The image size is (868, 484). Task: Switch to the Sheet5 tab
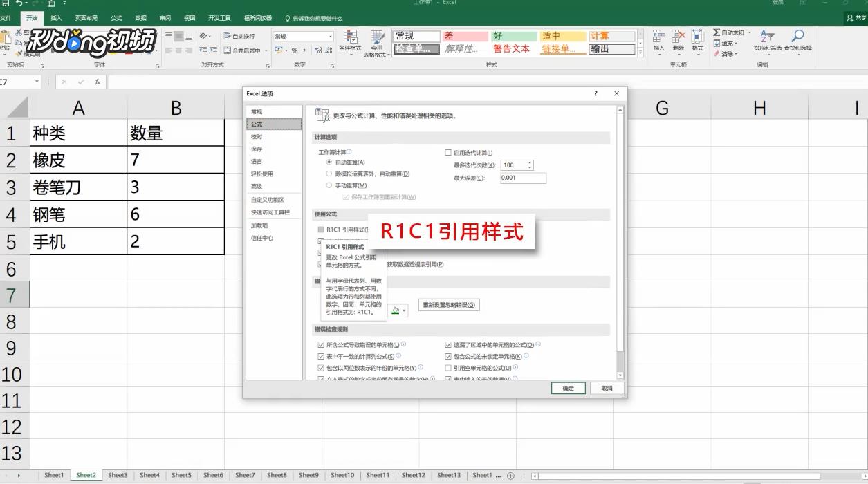pos(181,475)
